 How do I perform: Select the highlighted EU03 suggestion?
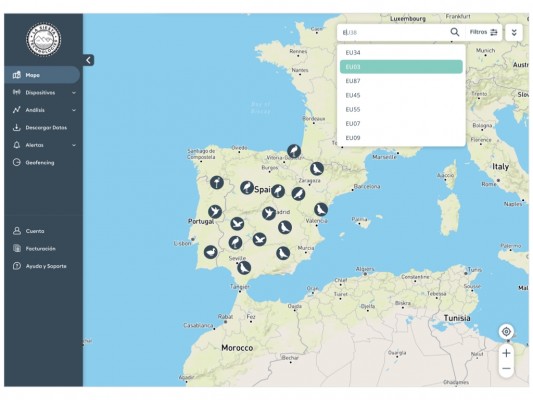(401, 67)
